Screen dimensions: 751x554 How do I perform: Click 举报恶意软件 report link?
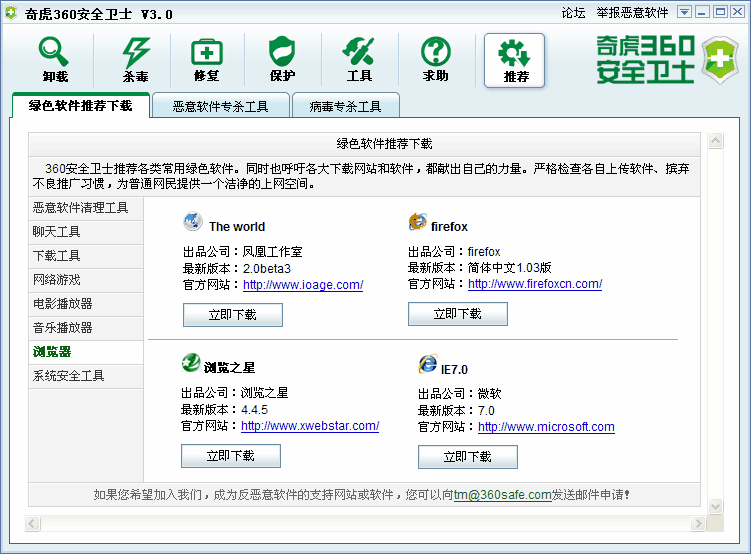(x=632, y=12)
